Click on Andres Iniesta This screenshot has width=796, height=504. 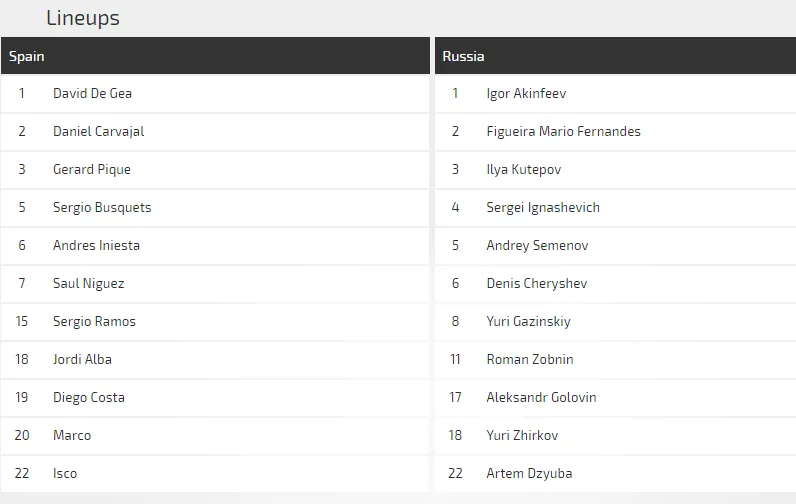(96, 245)
